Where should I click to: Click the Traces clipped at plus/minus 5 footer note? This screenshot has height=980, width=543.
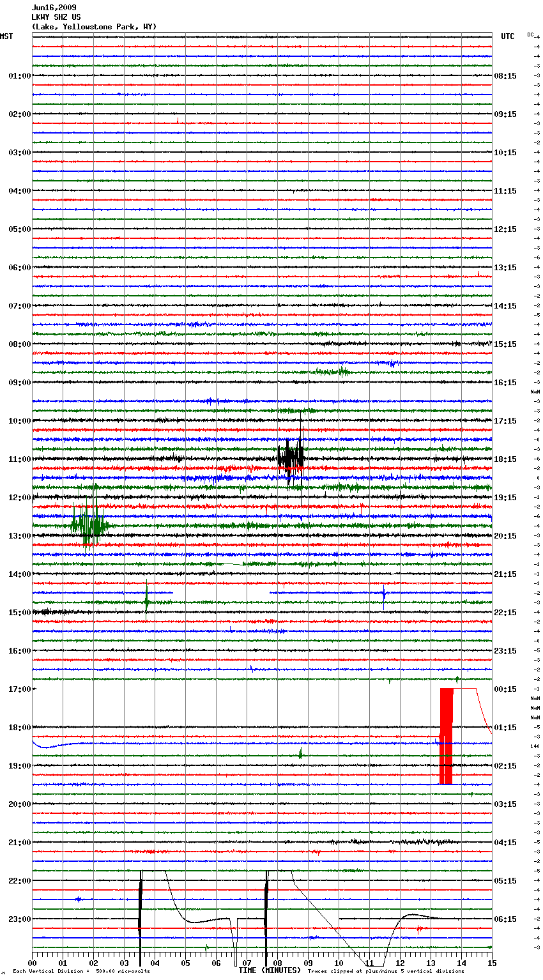(x=386, y=972)
